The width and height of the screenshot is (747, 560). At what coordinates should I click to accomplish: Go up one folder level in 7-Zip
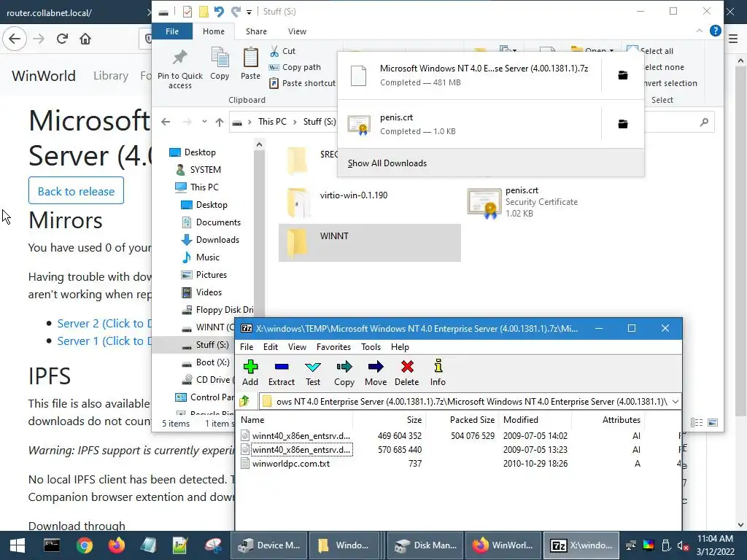245,402
